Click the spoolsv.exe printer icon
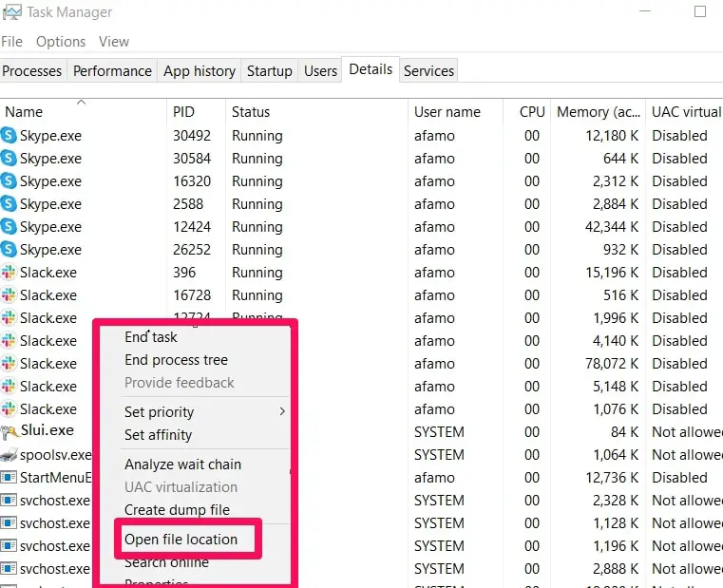This screenshot has width=723, height=588. click(x=10, y=455)
